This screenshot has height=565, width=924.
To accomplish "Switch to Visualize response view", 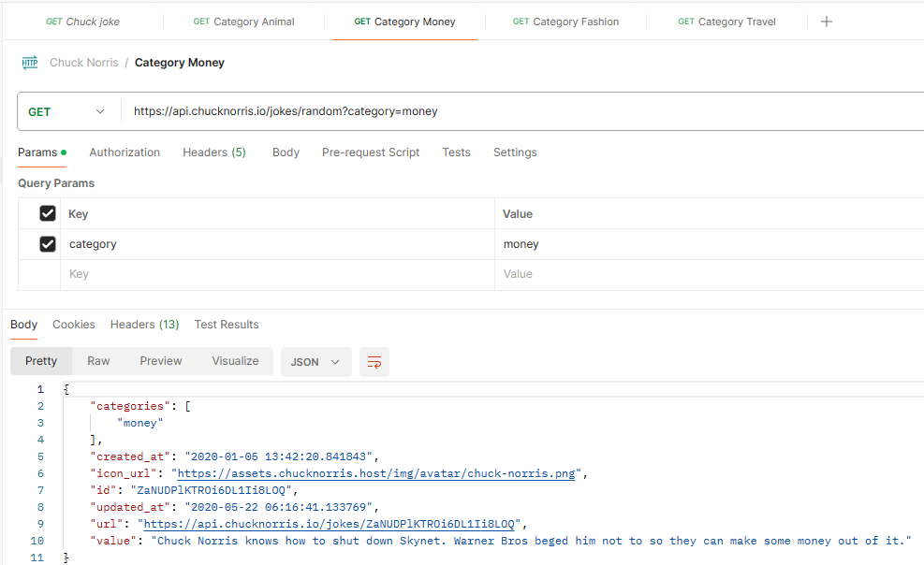I will point(235,361).
